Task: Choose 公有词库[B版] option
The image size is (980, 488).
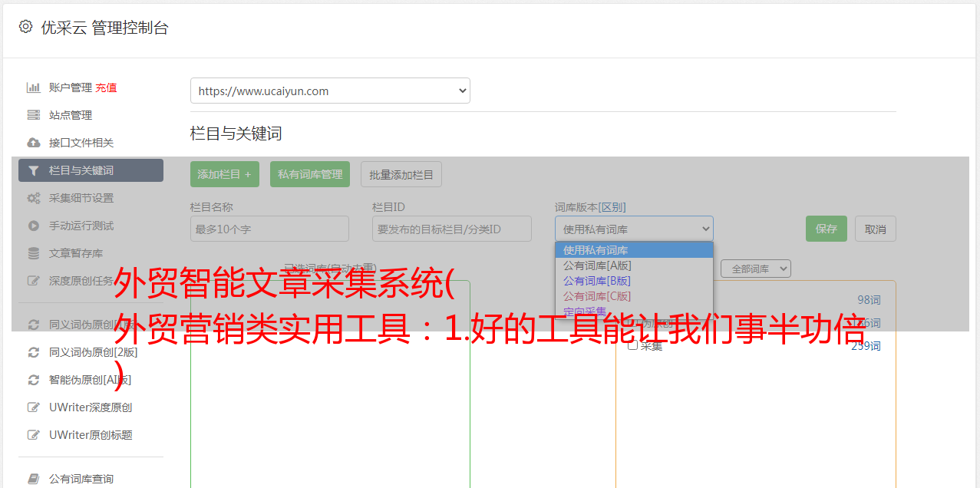Action: 634,281
